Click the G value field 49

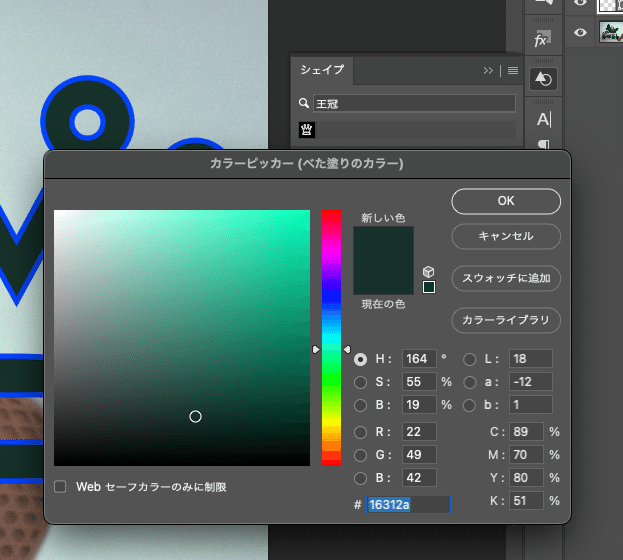[419, 455]
